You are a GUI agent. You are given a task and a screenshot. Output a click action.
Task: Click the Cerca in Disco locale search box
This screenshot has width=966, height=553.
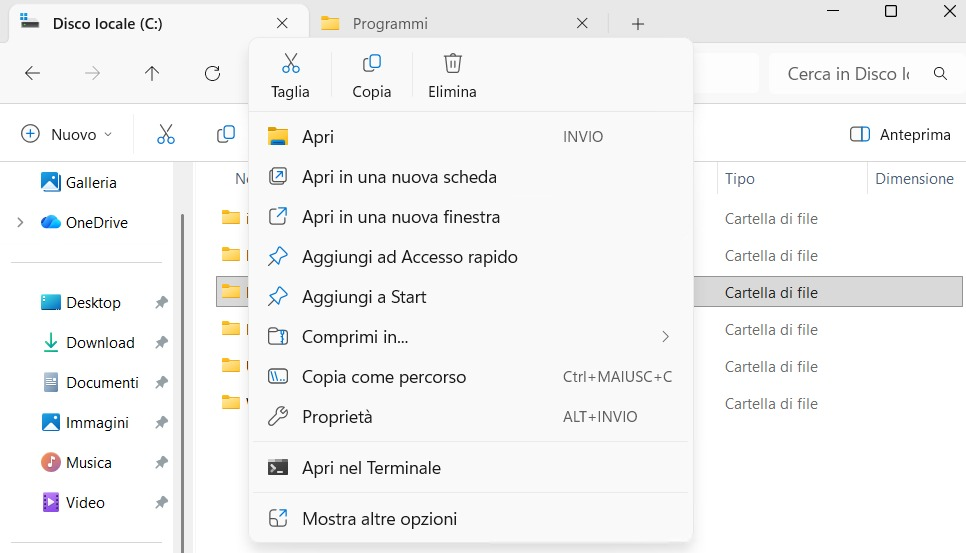848,73
